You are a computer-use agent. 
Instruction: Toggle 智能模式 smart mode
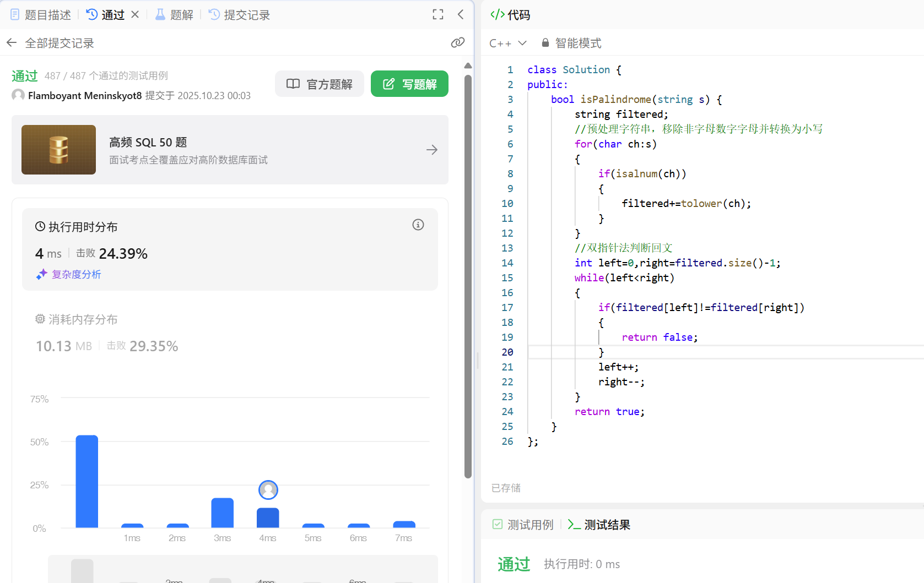click(571, 43)
